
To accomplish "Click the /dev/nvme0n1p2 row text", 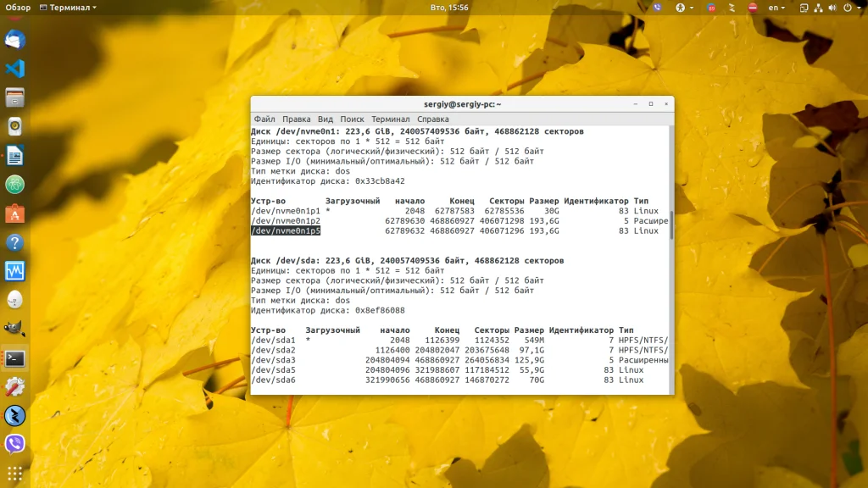I will click(x=286, y=221).
